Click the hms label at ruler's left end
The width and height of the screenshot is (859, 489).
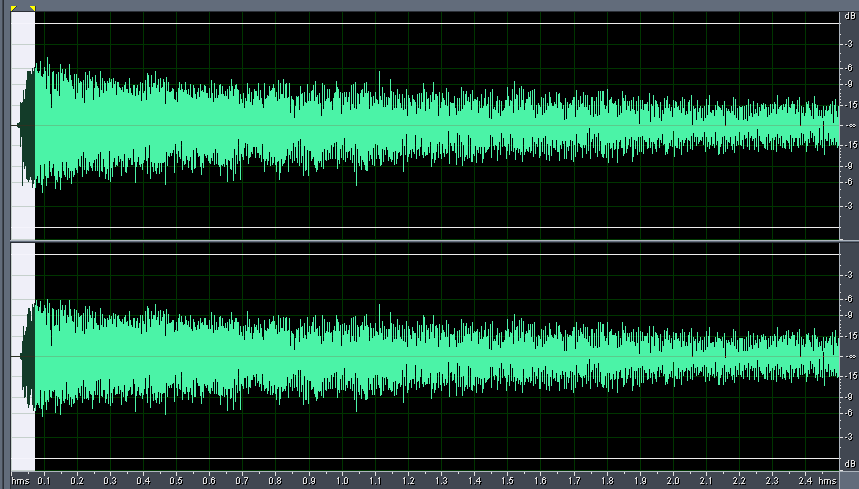19,481
